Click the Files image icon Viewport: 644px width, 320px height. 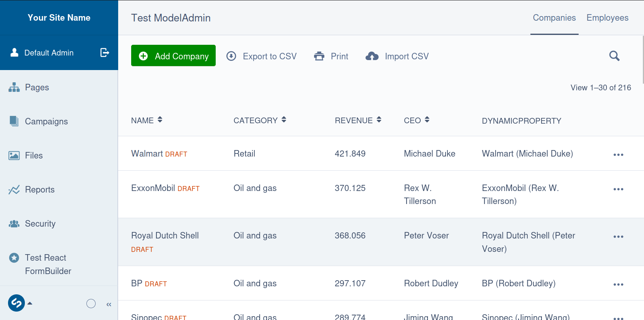tap(14, 155)
